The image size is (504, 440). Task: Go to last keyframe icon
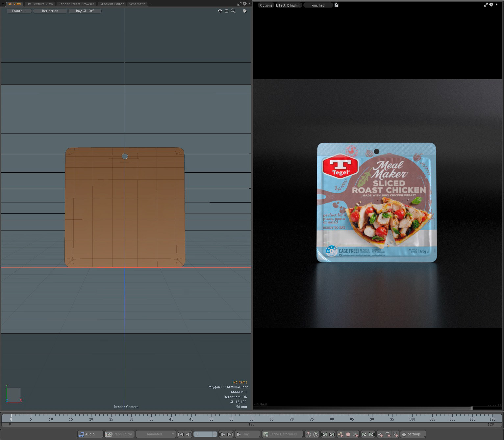coord(371,434)
